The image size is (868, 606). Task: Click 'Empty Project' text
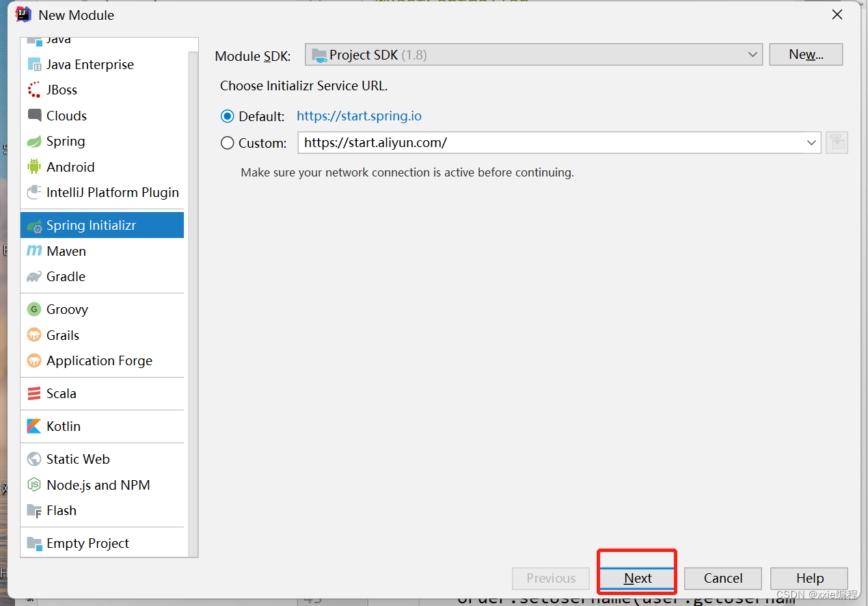[88, 544]
